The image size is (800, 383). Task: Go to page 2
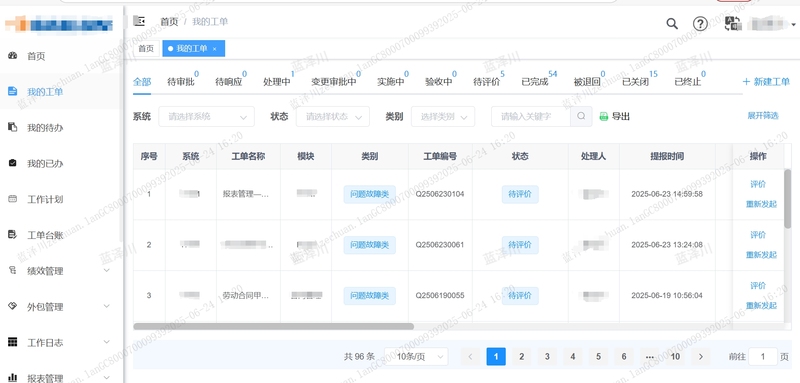[521, 356]
